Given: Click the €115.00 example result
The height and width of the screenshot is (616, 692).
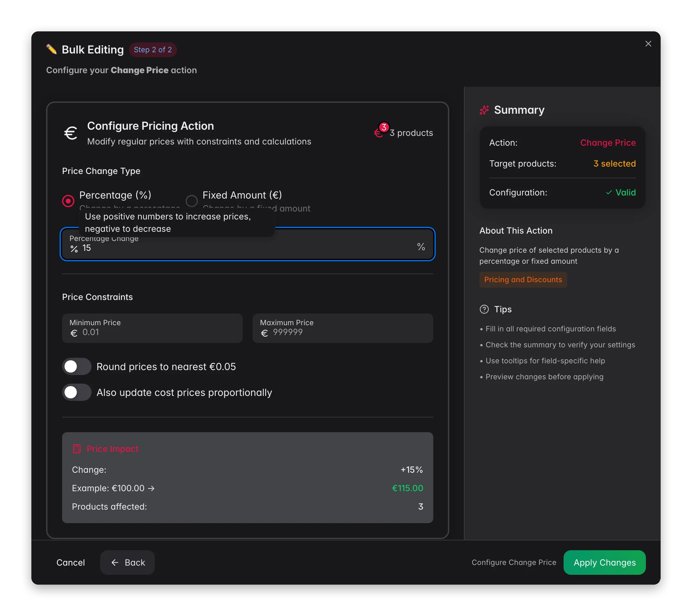Looking at the screenshot, I should (407, 488).
